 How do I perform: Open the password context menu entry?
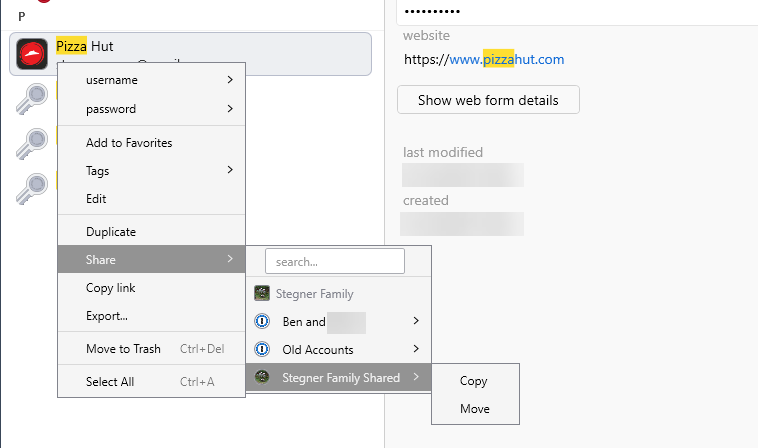tap(151, 109)
